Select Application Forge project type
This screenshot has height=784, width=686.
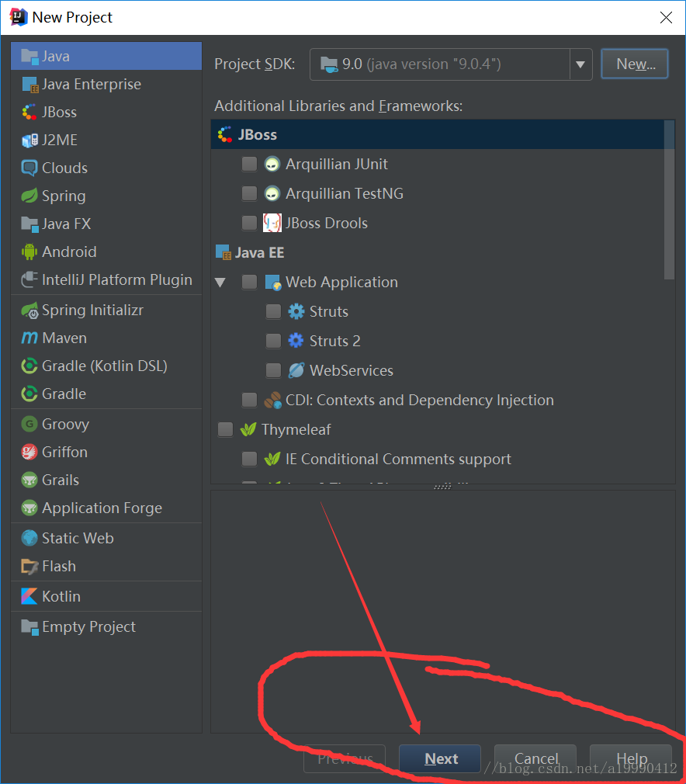point(106,508)
